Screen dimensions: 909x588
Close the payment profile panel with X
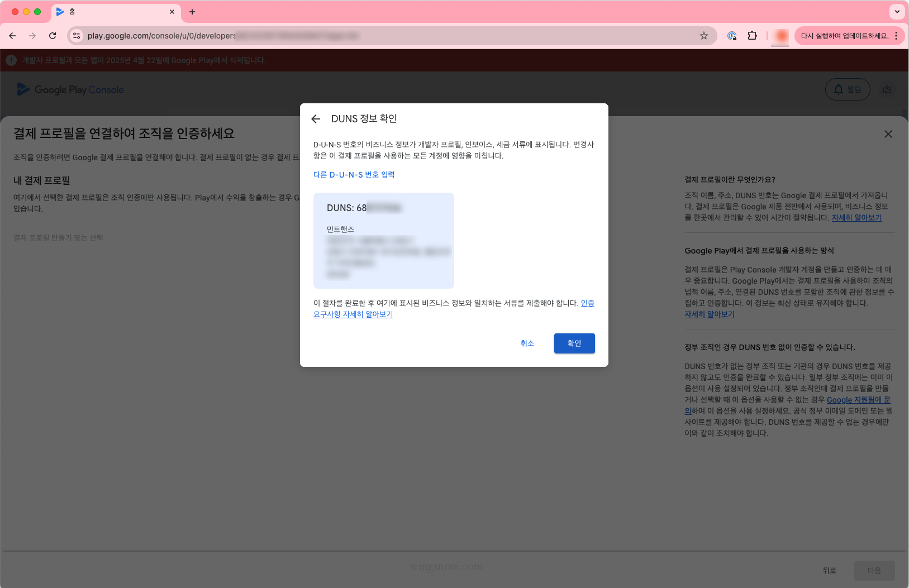click(x=888, y=134)
